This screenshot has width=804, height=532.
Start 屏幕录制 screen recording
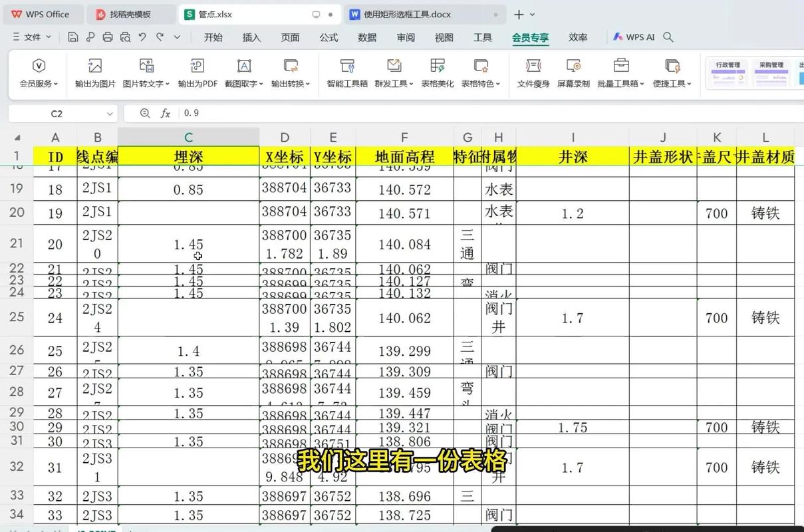[573, 72]
